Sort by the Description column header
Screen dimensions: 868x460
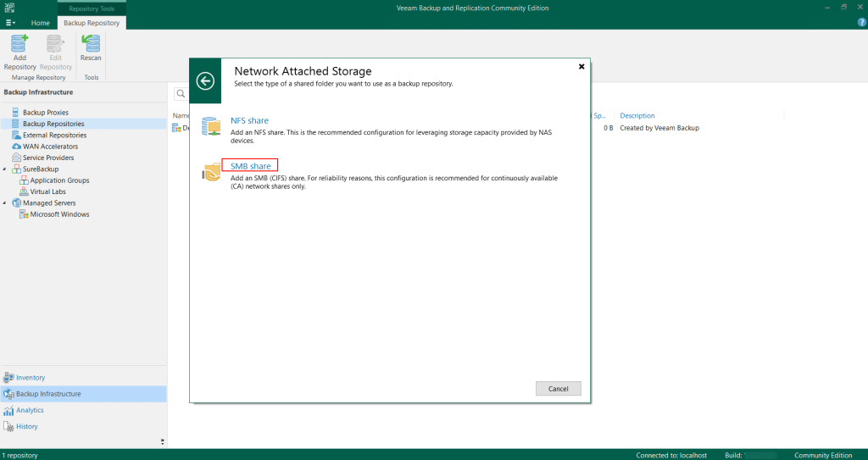pos(637,116)
